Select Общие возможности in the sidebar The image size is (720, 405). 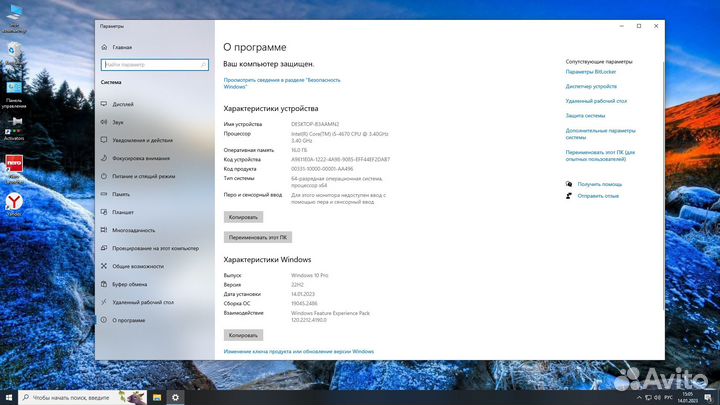tap(154, 266)
